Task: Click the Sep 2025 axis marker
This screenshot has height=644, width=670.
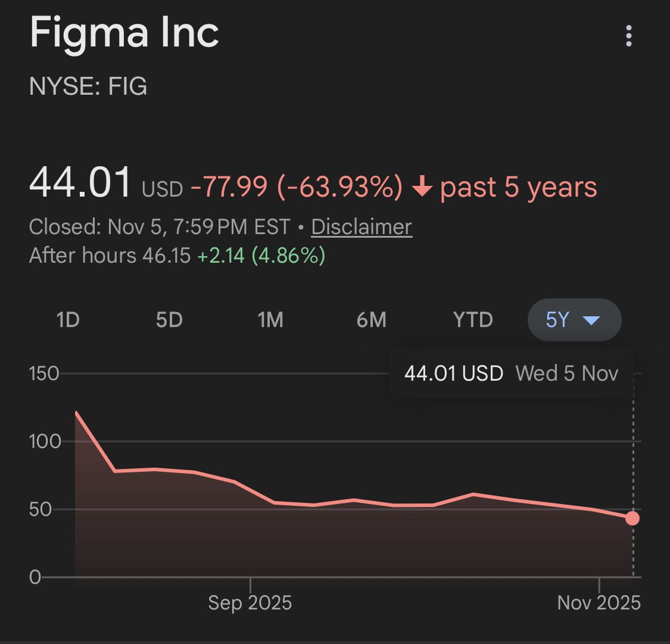Action: pos(250,602)
